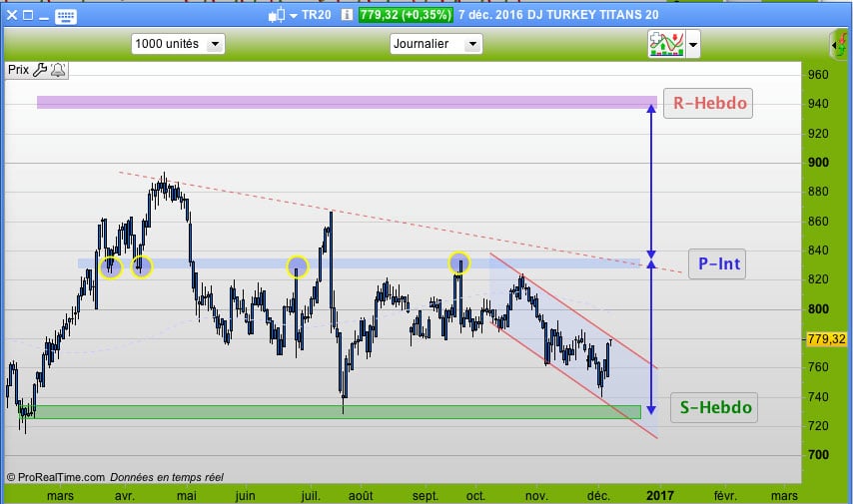Click the 800 level on price axis
This screenshot has width=853, height=504.
818,309
